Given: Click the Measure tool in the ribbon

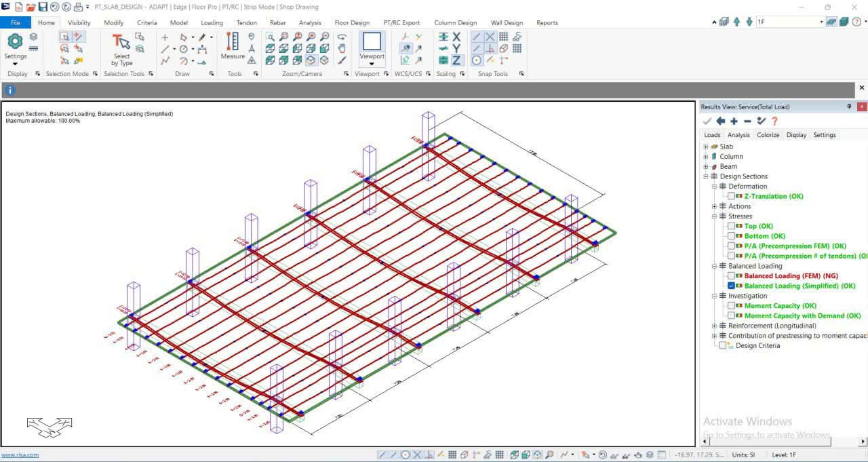Looking at the screenshot, I should (233, 46).
